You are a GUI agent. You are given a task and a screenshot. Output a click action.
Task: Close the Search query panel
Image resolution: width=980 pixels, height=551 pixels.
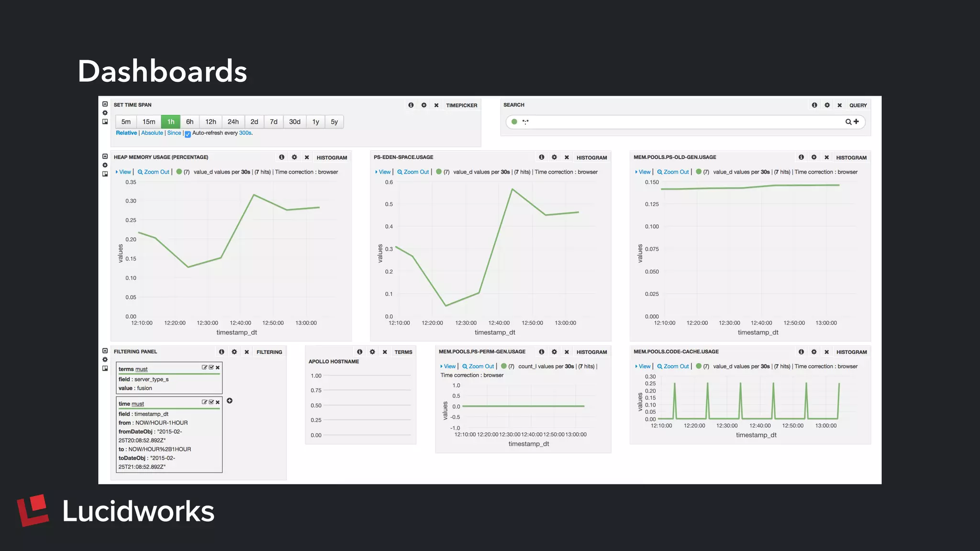[840, 105]
